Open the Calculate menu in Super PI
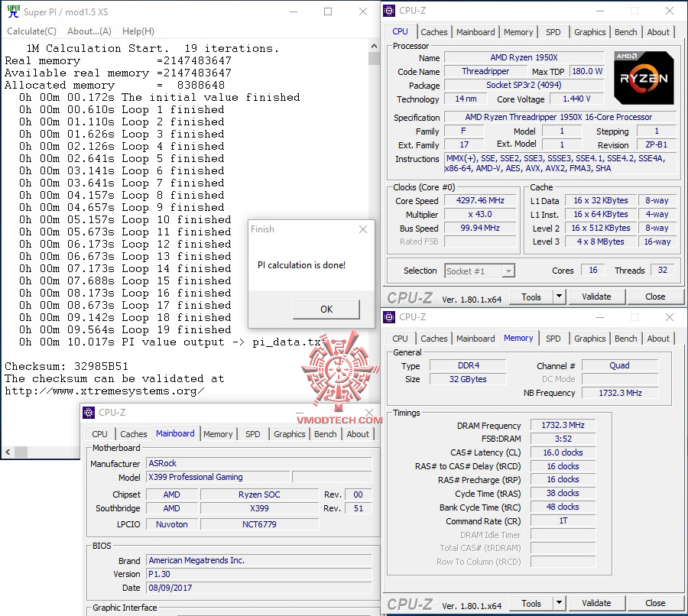 (x=31, y=31)
